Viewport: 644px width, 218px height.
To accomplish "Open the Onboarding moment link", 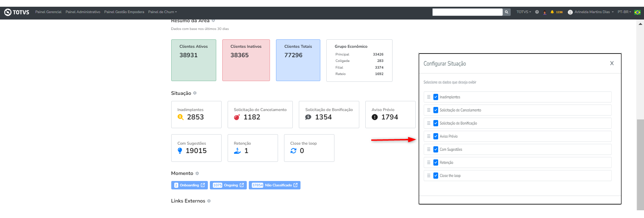I will pos(189,185).
